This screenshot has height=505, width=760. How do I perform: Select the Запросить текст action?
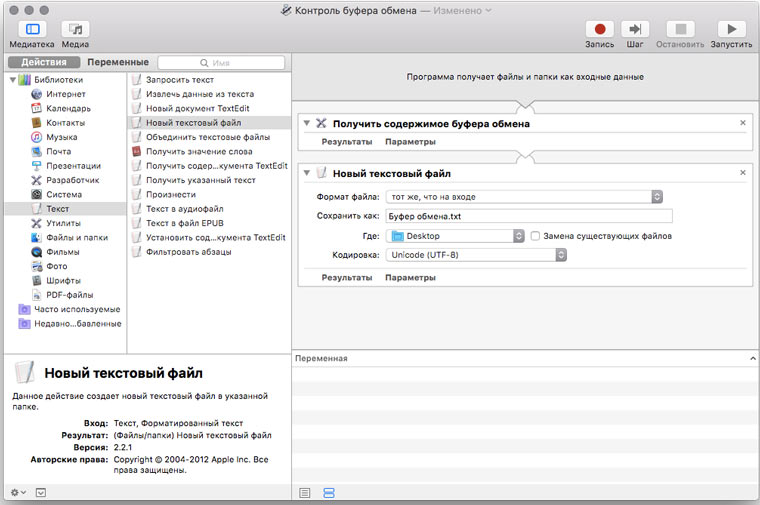180,79
